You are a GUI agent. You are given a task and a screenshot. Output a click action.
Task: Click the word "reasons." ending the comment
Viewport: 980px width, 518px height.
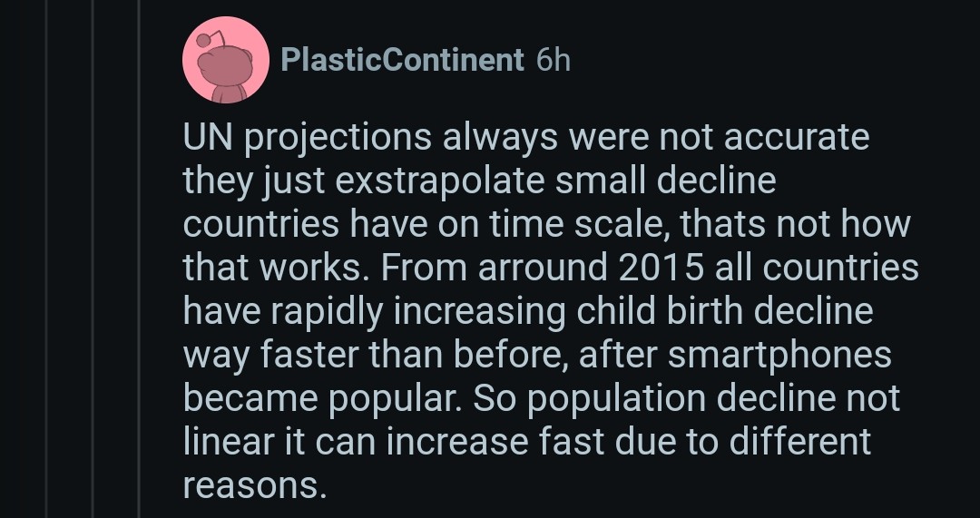coord(255,484)
